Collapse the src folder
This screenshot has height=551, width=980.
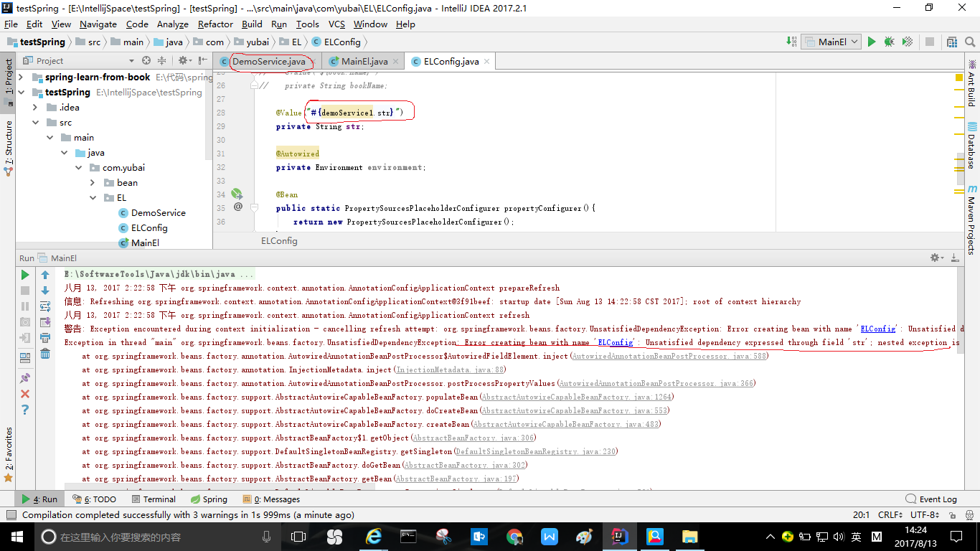coord(35,123)
